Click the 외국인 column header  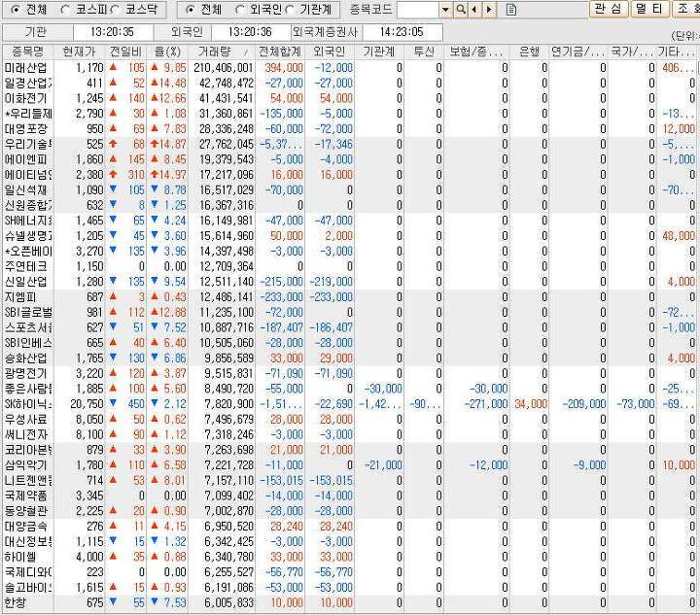[330, 51]
